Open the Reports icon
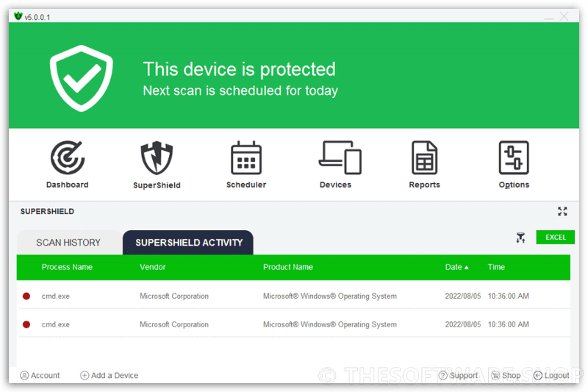The image size is (588, 392). pyautogui.click(x=425, y=157)
